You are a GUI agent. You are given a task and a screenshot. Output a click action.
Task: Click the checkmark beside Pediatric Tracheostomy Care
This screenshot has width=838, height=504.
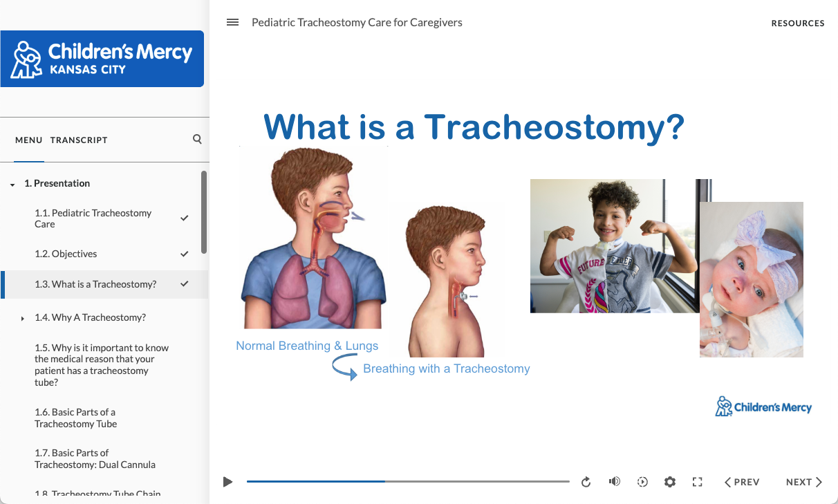[x=185, y=218]
